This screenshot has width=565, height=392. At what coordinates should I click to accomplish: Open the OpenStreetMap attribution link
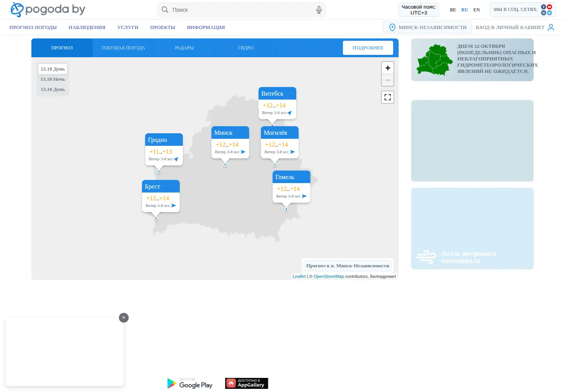329,276
